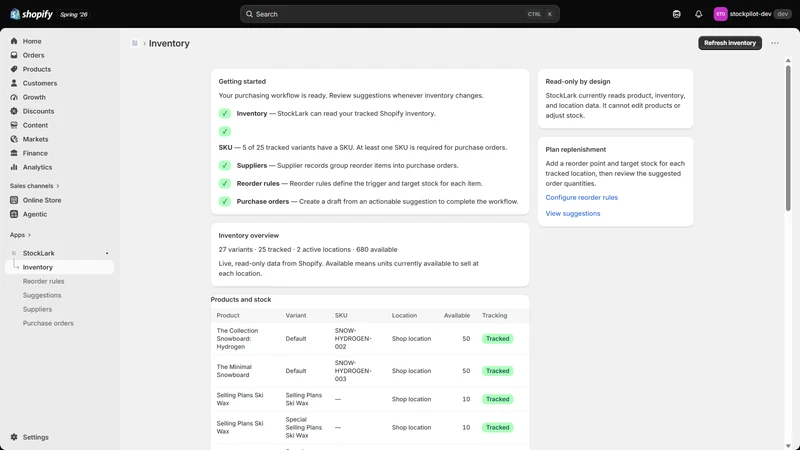The height and width of the screenshot is (450, 800).
Task: Click the Inventory breadcrumb title
Action: (169, 43)
